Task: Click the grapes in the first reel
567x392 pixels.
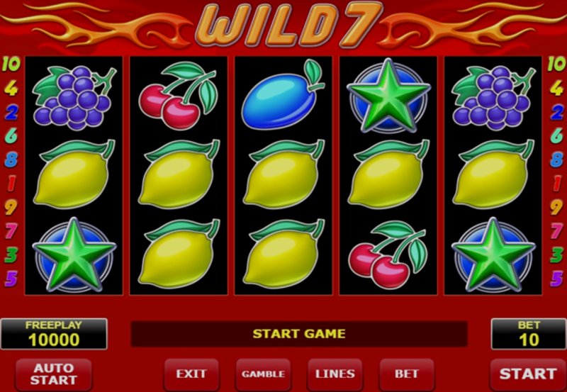Action: coord(74,97)
